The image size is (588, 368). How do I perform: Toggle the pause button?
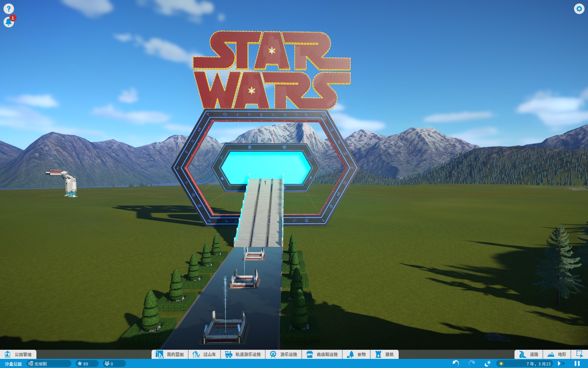click(577, 363)
